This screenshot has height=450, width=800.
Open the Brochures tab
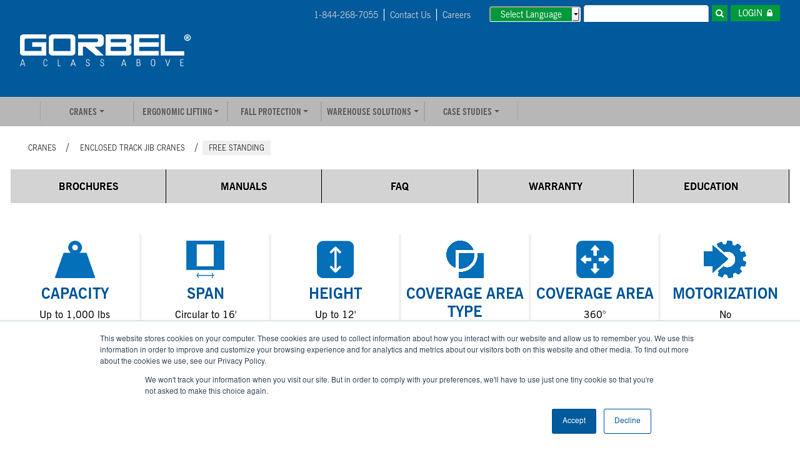point(88,186)
